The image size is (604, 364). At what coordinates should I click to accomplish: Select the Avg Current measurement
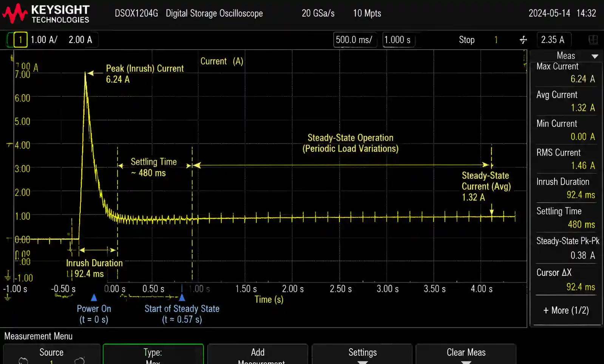tap(566, 101)
